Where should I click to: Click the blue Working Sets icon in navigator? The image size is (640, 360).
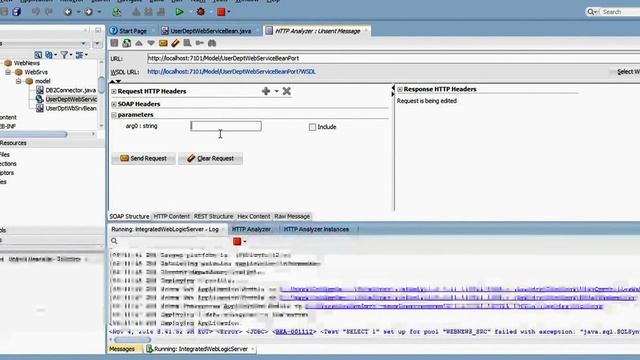49,54
